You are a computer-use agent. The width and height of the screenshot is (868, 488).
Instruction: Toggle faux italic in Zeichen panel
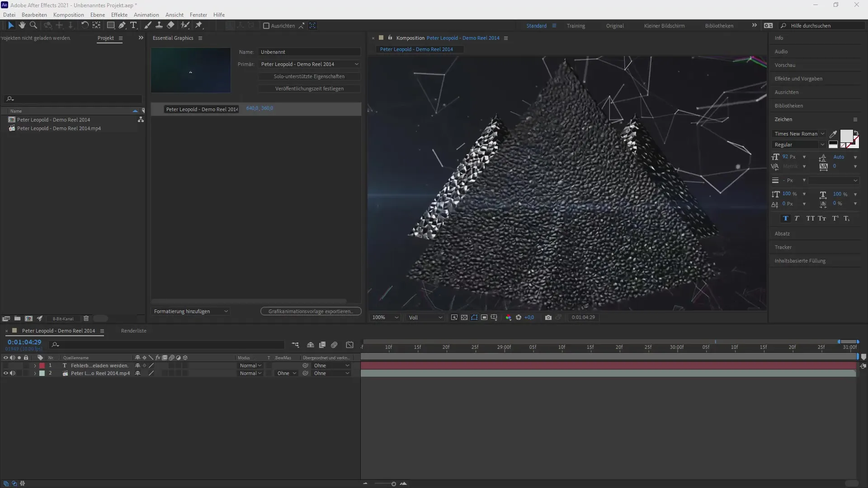tap(797, 219)
